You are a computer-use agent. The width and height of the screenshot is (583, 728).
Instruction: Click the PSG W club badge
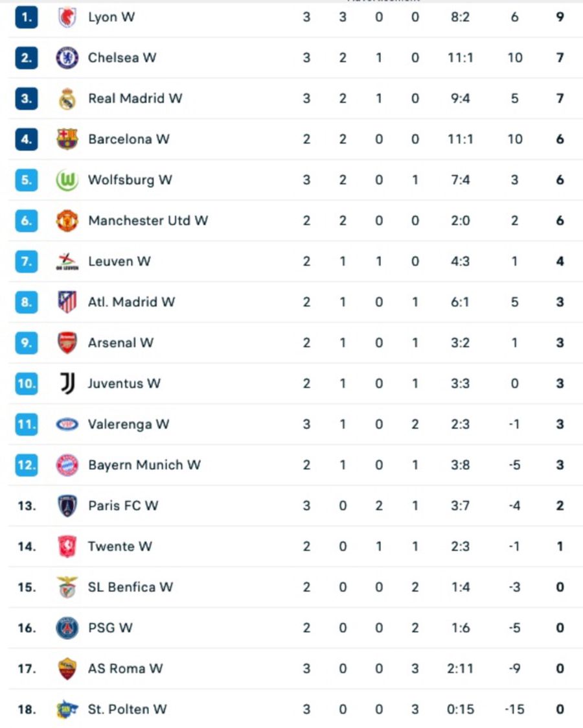[x=68, y=628]
